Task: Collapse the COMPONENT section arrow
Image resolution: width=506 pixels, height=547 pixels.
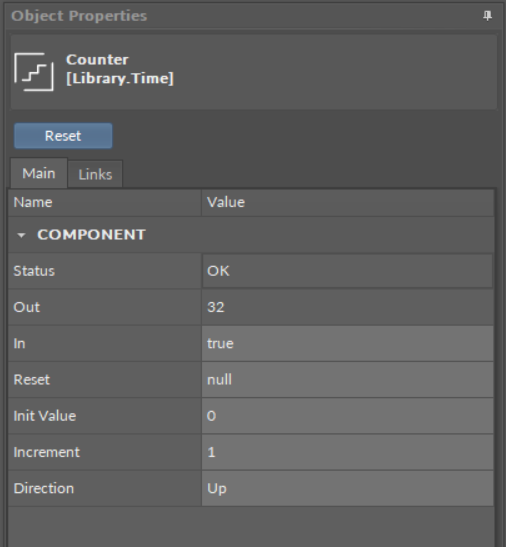Action: pos(21,235)
